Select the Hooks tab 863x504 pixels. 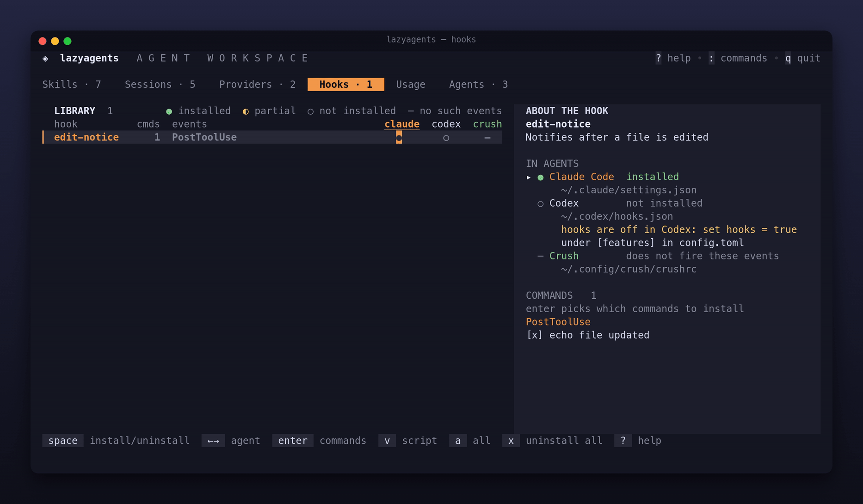click(x=346, y=85)
